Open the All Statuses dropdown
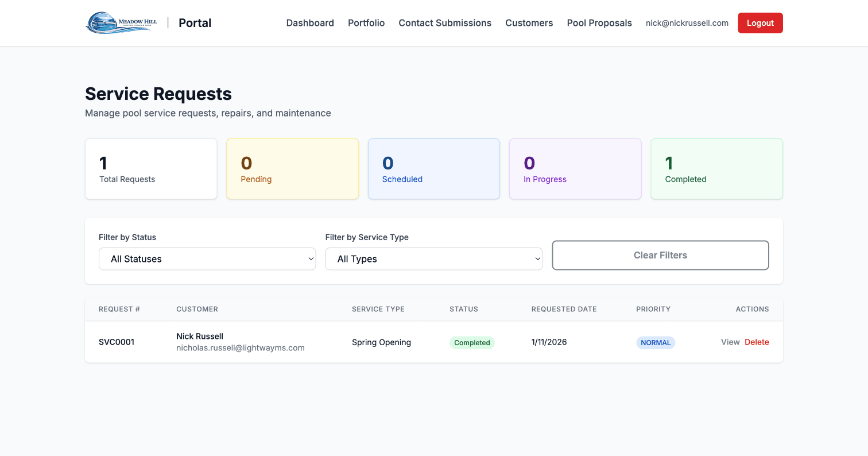Image resolution: width=868 pixels, height=456 pixels. (x=207, y=259)
